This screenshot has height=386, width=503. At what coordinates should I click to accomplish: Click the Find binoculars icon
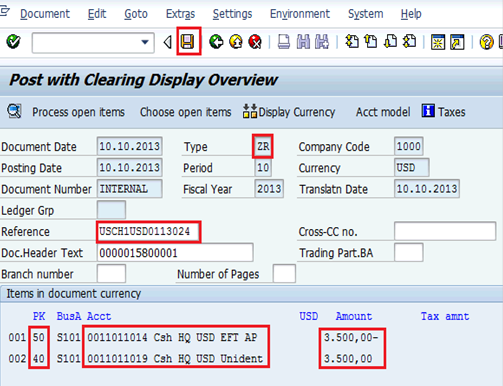tap(303, 42)
